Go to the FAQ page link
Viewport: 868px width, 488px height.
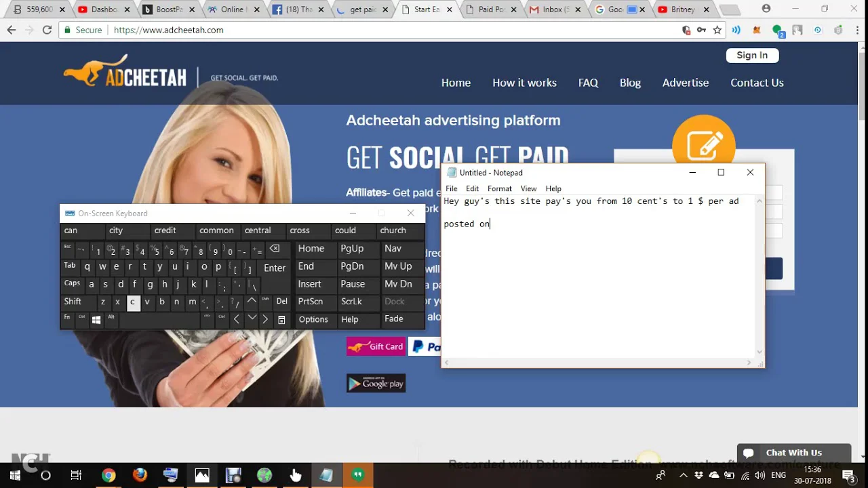pos(588,83)
